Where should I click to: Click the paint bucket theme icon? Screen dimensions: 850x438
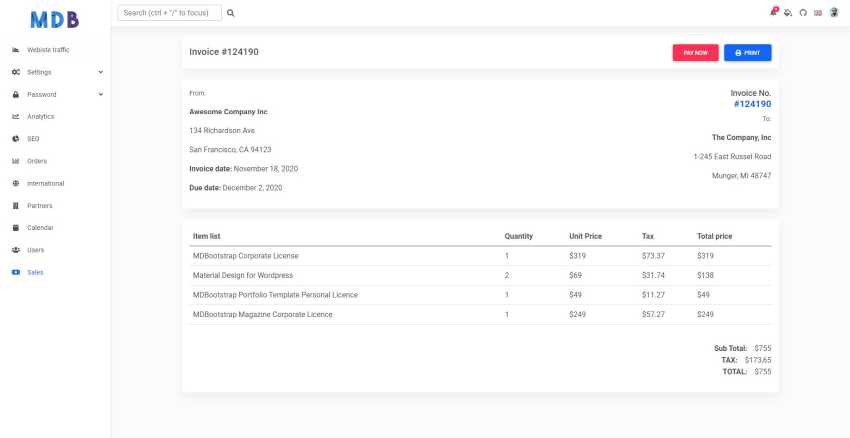[x=788, y=12]
